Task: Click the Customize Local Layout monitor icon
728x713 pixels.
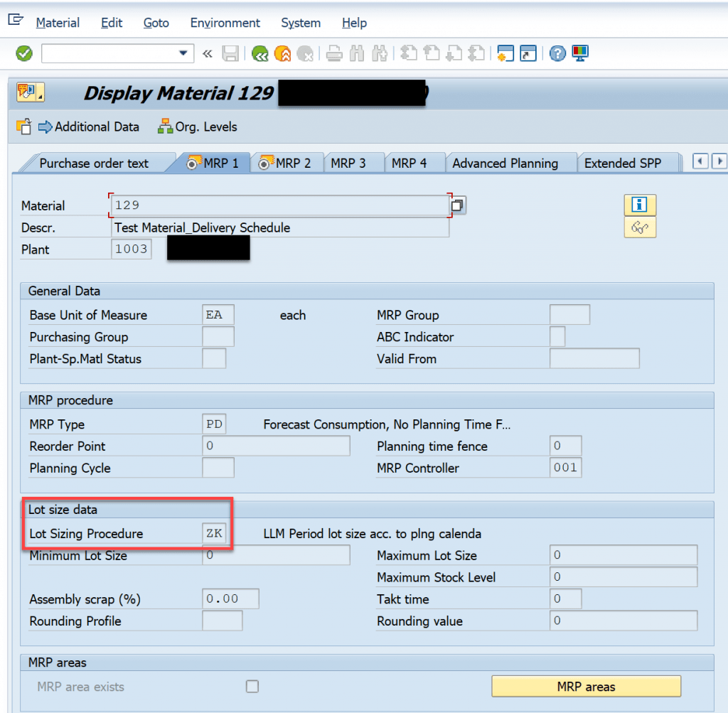Action: click(580, 53)
